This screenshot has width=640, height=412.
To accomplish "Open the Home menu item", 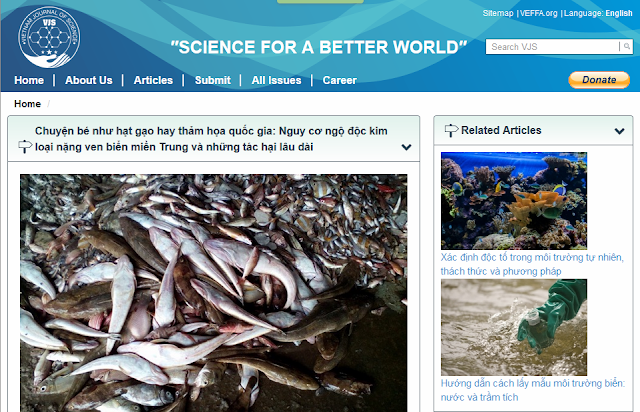I will [x=29, y=80].
